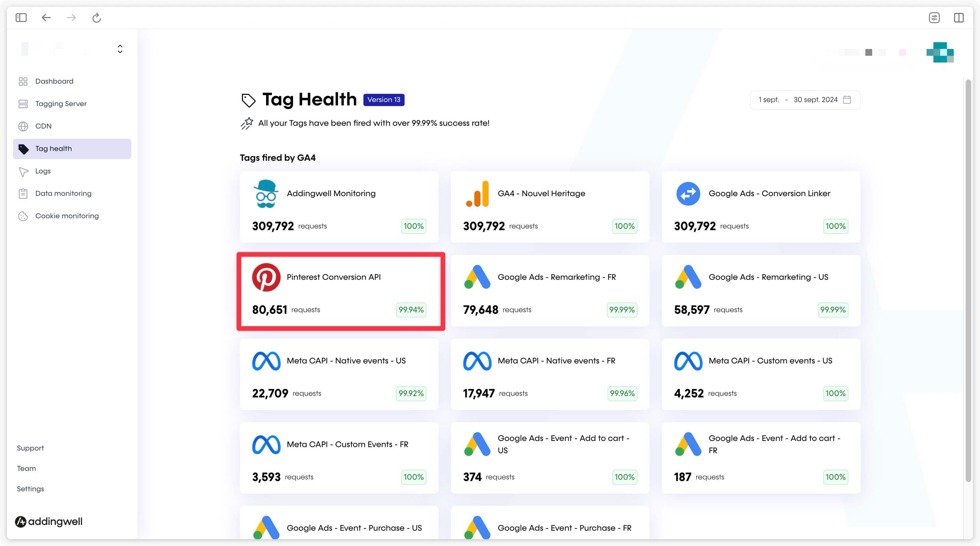Open Data monitoring in the sidebar
Viewport: 980px width, 546px height.
tap(72, 193)
